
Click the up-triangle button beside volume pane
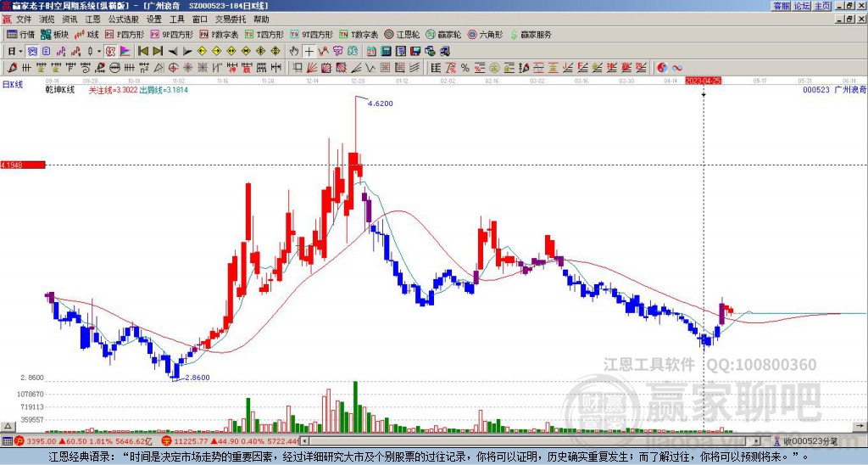click(7, 426)
